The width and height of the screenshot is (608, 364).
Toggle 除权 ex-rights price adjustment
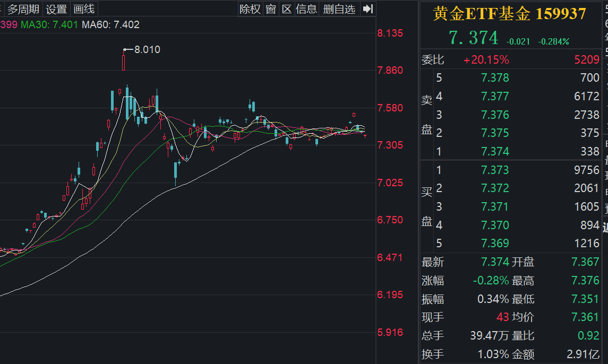pos(250,8)
